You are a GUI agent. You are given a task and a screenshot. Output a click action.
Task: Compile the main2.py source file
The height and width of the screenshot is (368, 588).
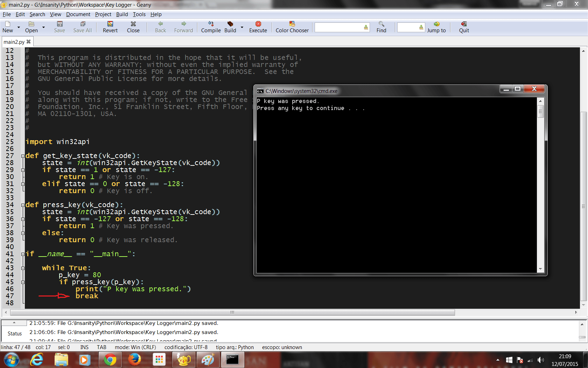[211, 27]
